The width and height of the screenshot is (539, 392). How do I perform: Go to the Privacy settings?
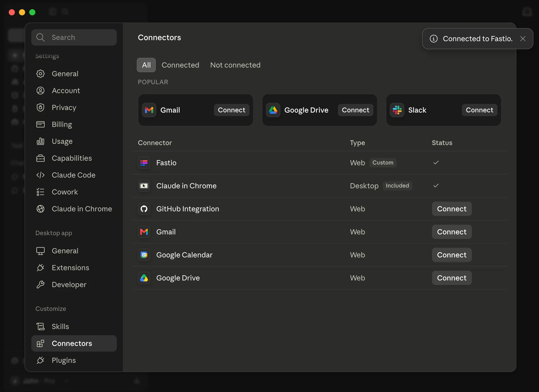pyautogui.click(x=74, y=107)
